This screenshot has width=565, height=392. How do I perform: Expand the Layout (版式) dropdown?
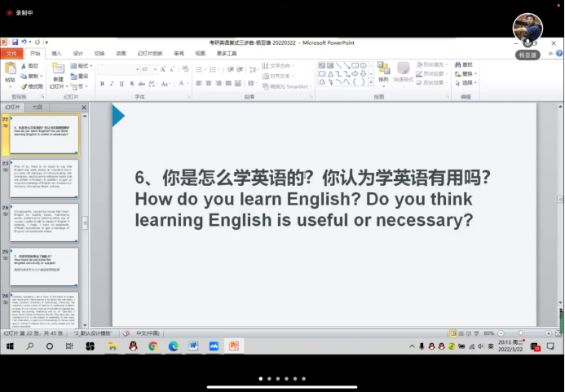[83, 65]
